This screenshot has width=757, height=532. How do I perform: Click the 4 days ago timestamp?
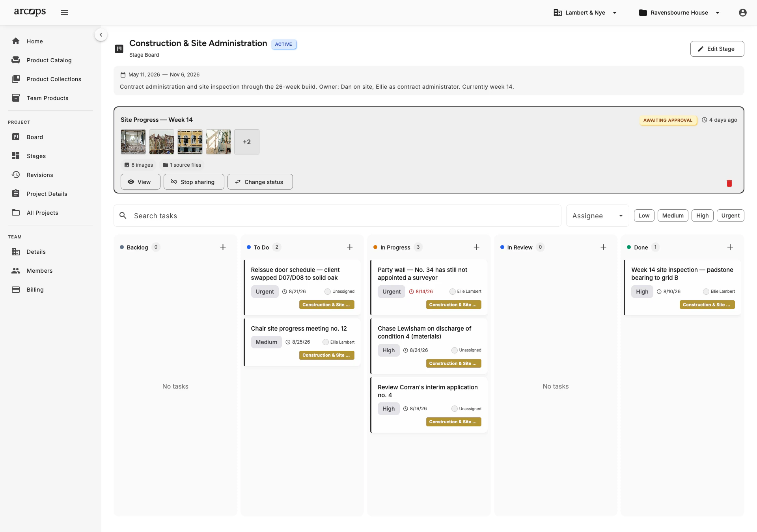pyautogui.click(x=719, y=120)
